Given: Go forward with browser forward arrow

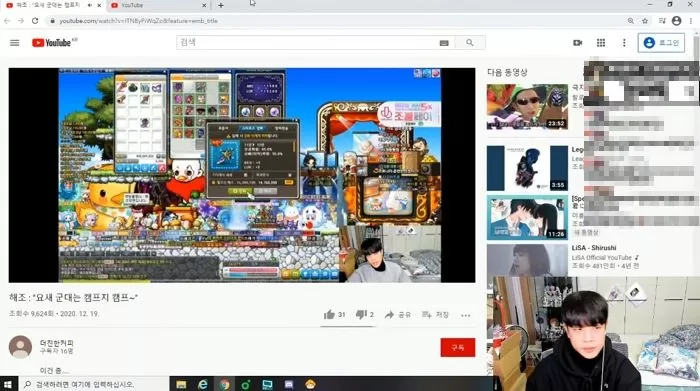Looking at the screenshot, I should tap(21, 21).
